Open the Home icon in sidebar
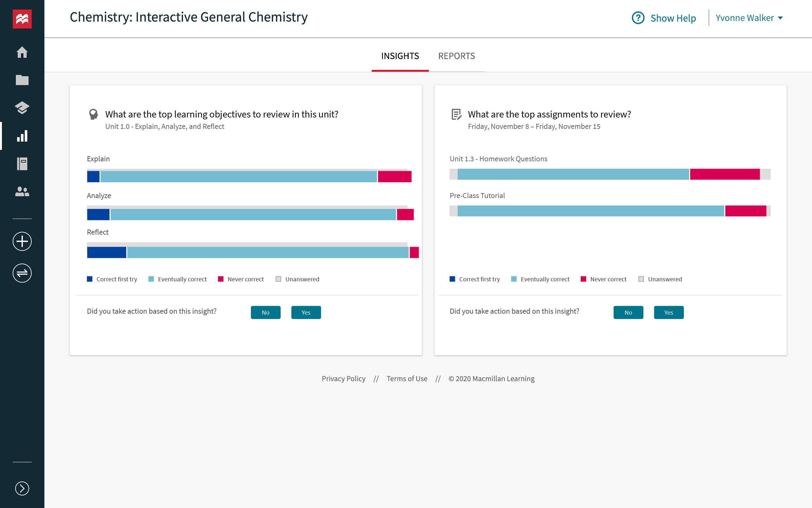812x508 pixels. [22, 52]
